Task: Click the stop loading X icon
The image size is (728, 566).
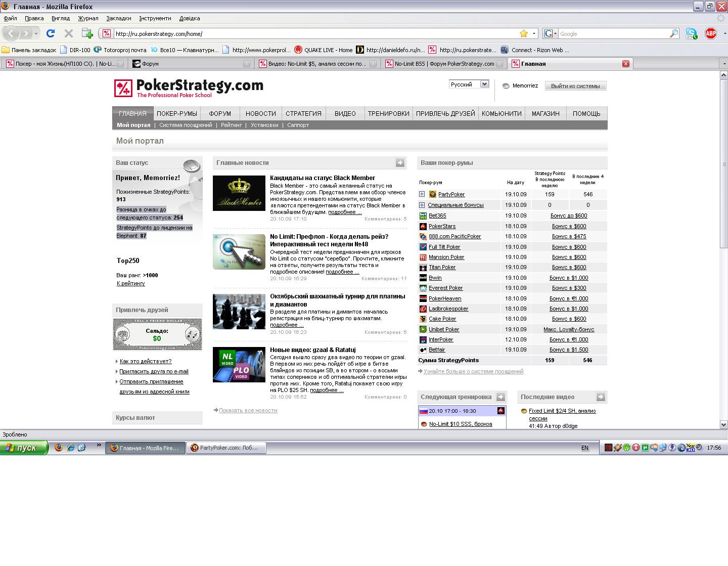Action: coord(69,33)
